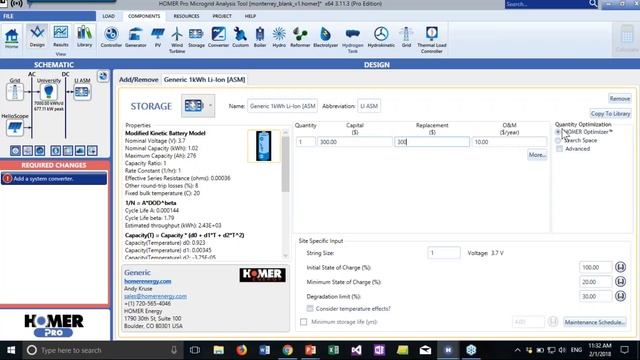Add a Custom component
640x360 pixels.
[x=240, y=38]
